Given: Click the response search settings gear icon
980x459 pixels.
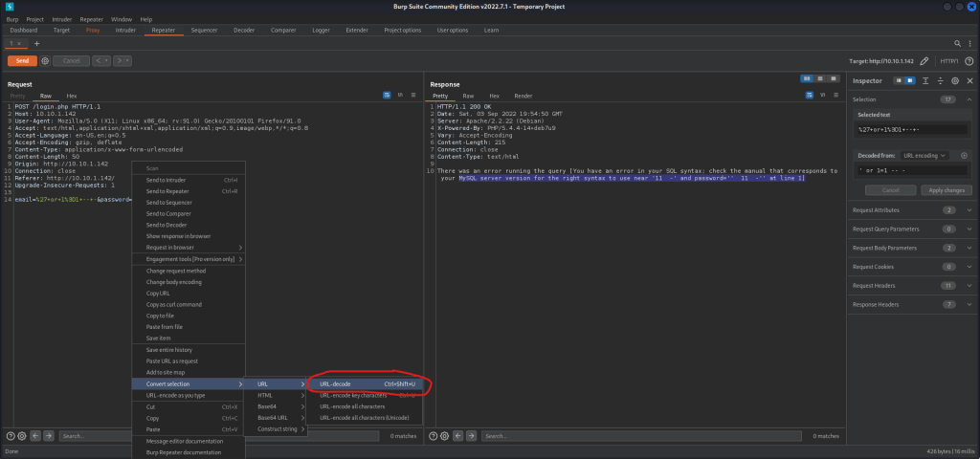Looking at the screenshot, I should point(444,435).
